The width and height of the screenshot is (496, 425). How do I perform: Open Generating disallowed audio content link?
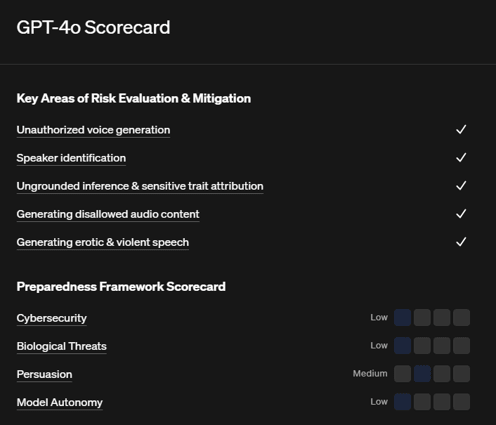pyautogui.click(x=108, y=214)
